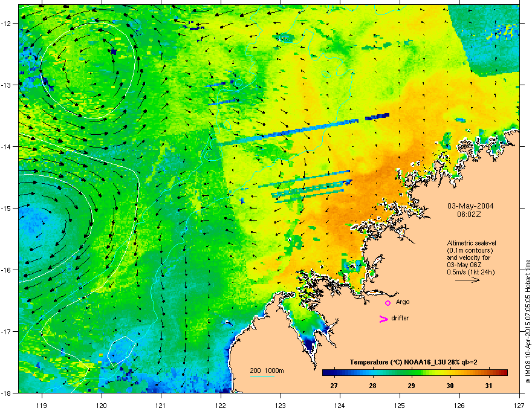Image resolution: width=532 pixels, height=411 pixels.
Task: Click the '(0.1m contours)' legend line
Action: 470,250
